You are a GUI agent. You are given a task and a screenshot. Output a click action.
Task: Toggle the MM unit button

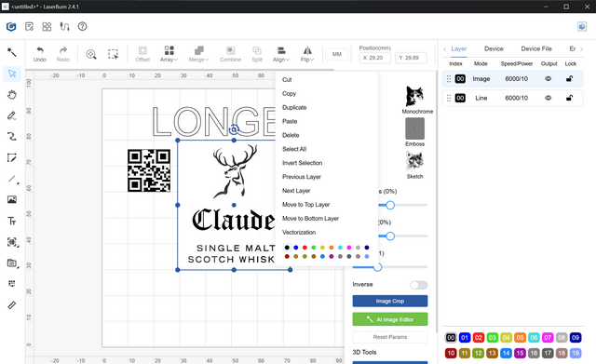coord(337,54)
